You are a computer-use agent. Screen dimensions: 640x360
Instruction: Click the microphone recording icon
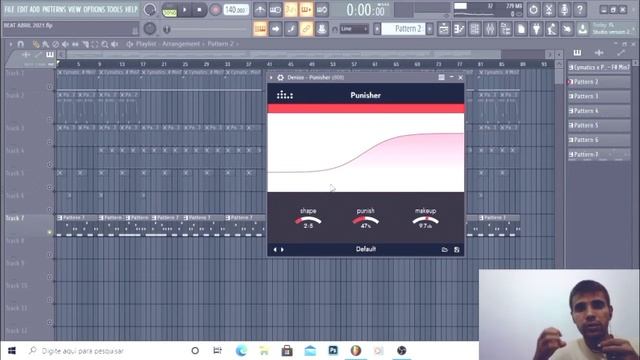[564, 10]
